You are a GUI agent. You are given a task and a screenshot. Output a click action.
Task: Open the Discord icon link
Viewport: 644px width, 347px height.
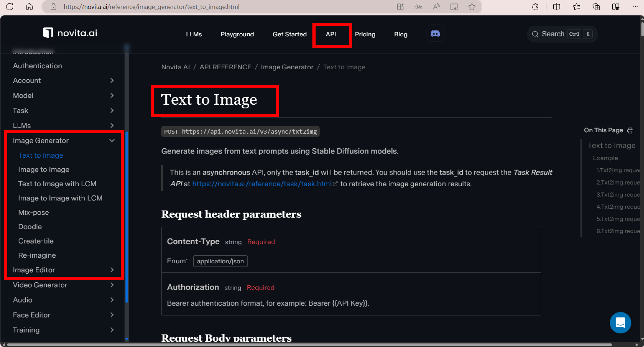point(435,34)
